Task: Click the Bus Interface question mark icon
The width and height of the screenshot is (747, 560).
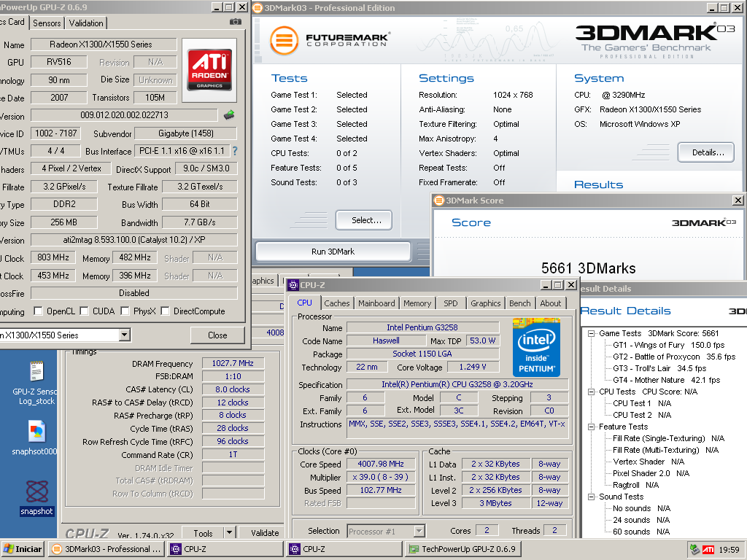Action: click(x=235, y=151)
